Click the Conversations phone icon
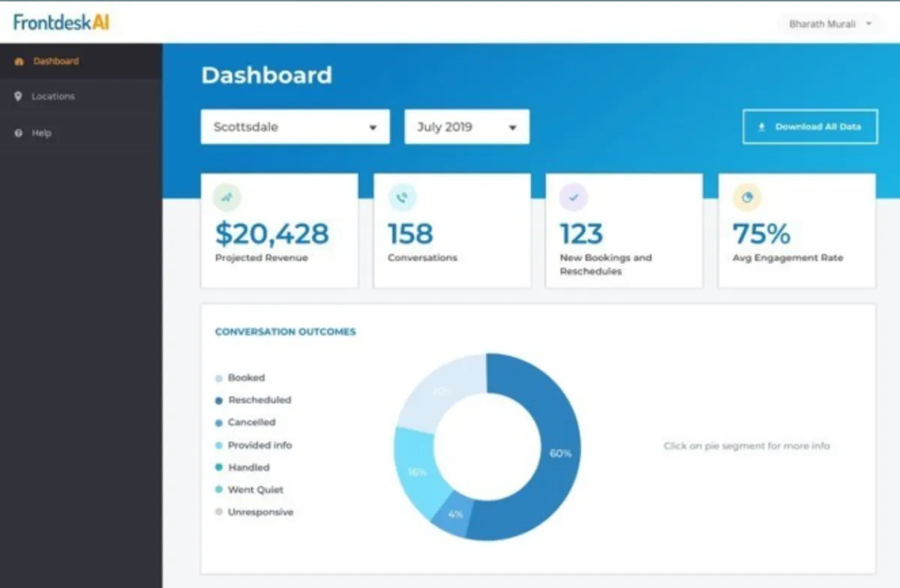900x588 pixels. 402,197
